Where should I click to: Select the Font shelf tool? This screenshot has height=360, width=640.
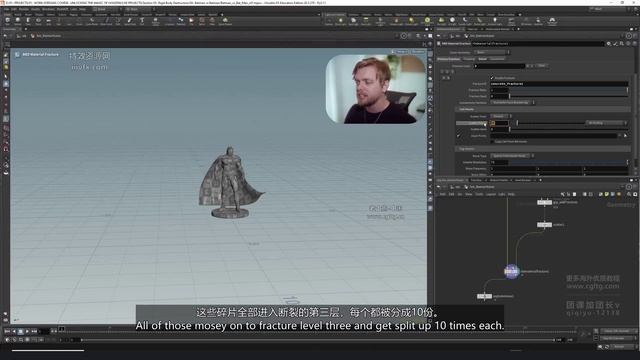[x=142, y=21]
